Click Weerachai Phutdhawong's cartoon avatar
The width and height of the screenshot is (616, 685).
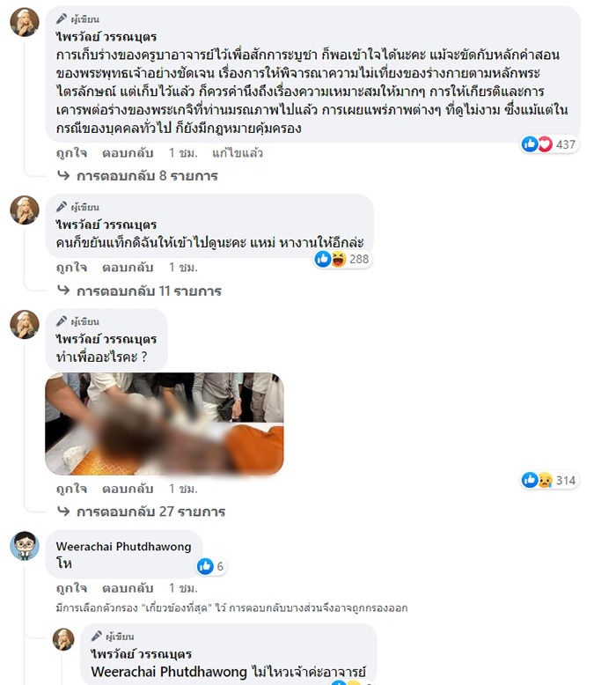(25, 546)
